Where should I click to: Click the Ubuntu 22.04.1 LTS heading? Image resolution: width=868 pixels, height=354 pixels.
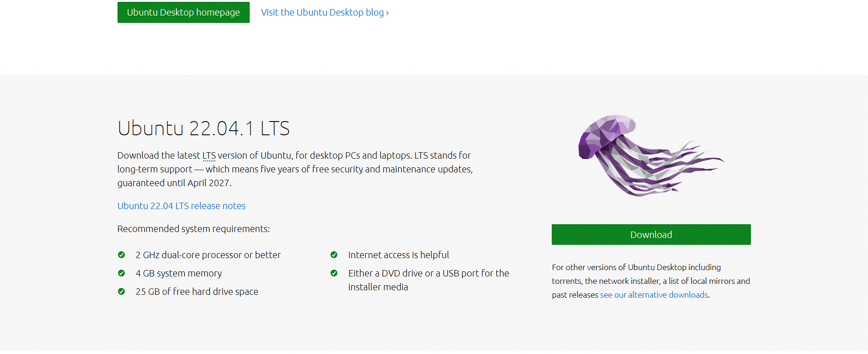203,128
